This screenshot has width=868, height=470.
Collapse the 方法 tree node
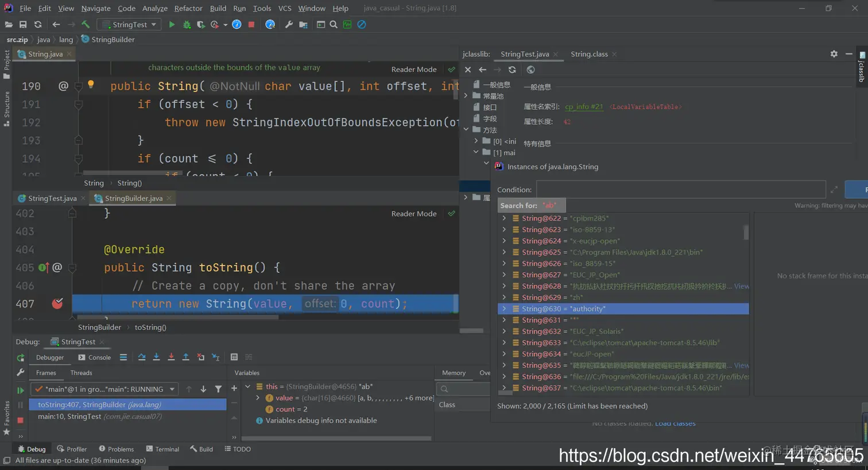pyautogui.click(x=466, y=130)
